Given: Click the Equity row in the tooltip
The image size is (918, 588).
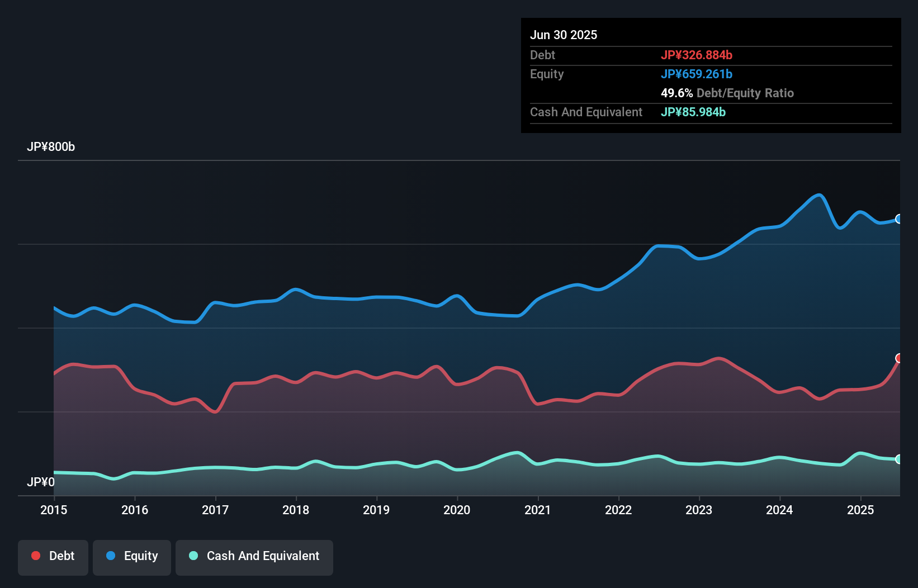Looking at the screenshot, I should click(x=547, y=74).
